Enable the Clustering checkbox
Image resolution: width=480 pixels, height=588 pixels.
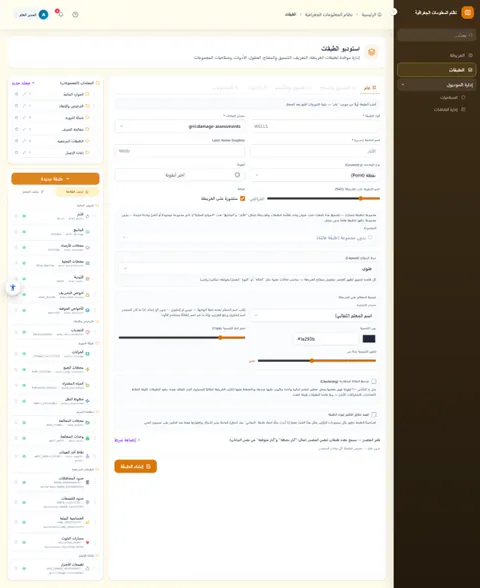click(x=374, y=381)
